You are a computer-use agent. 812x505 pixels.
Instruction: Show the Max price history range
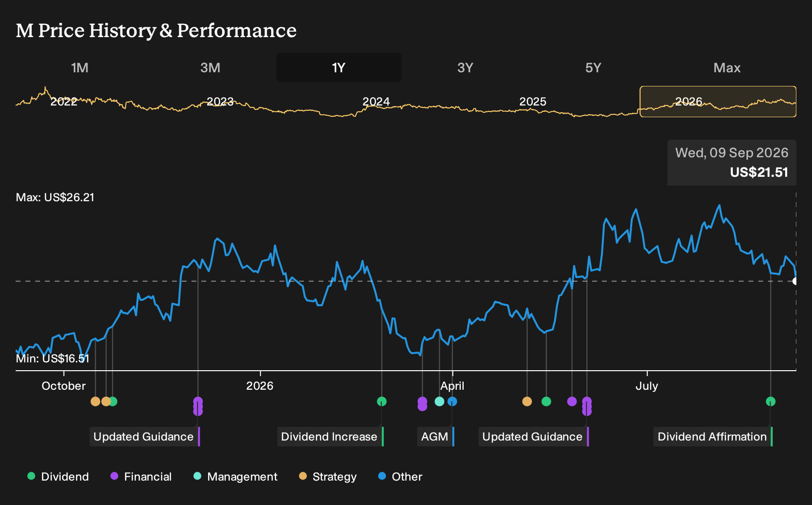click(727, 67)
